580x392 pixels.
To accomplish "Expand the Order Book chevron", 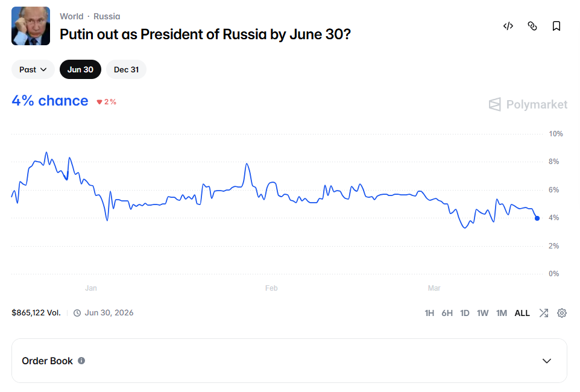I will 547,361.
